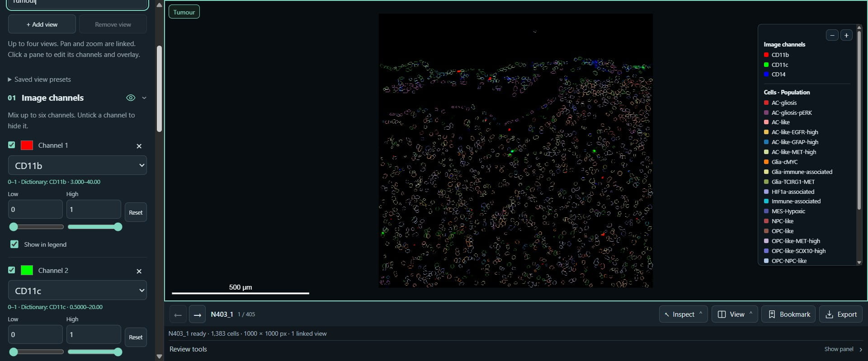This screenshot has width=868, height=361.
Task: Click the view name text field
Action: (78, 4)
